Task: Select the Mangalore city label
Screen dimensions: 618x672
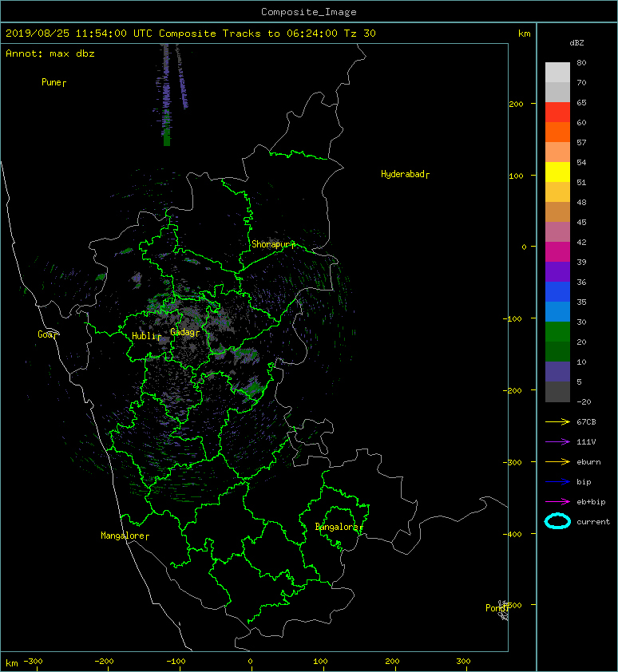Action: (x=125, y=536)
